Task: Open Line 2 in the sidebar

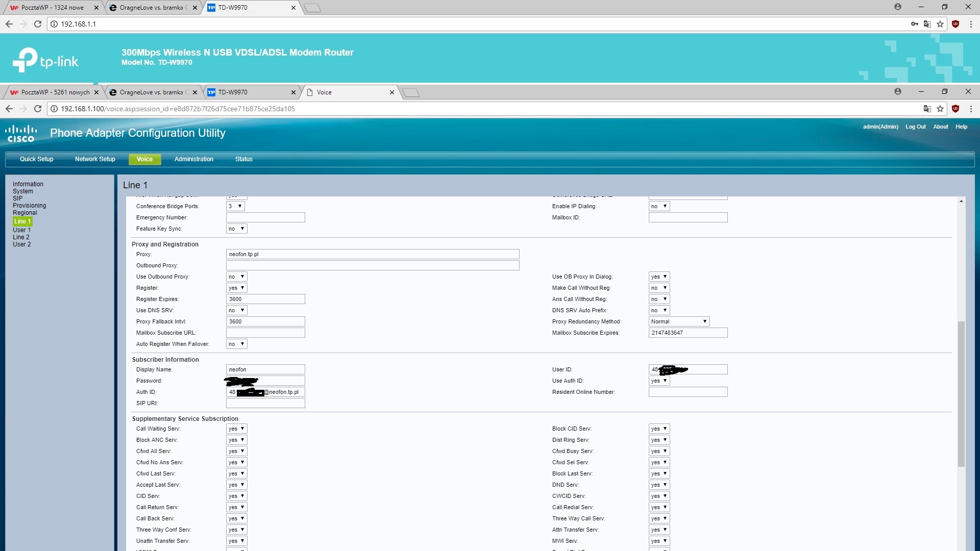Action: pyautogui.click(x=21, y=237)
